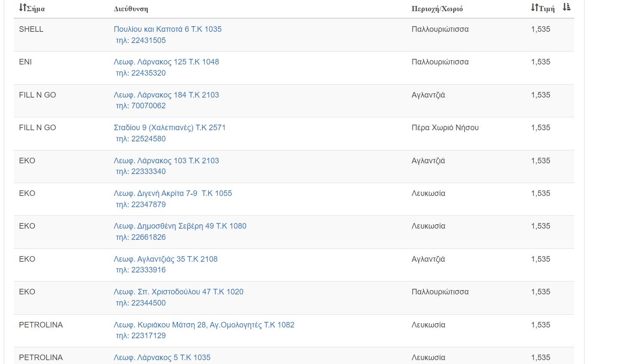The height and width of the screenshot is (364, 628).
Task: Open the Λεωφ. Λάρνακος 103 address link
Action: tap(166, 161)
